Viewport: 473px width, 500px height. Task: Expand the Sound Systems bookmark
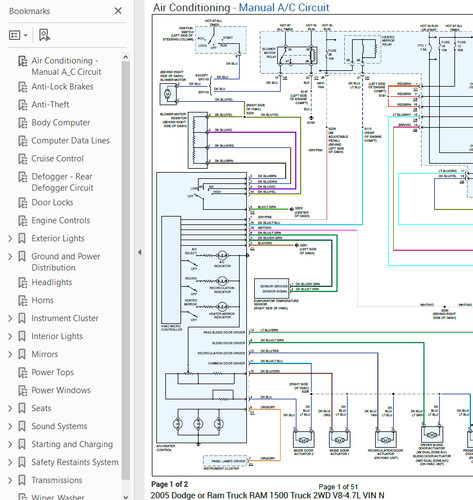10,426
